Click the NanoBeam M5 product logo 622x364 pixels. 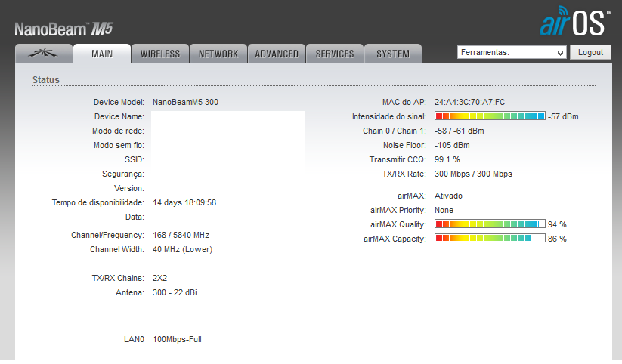point(64,29)
